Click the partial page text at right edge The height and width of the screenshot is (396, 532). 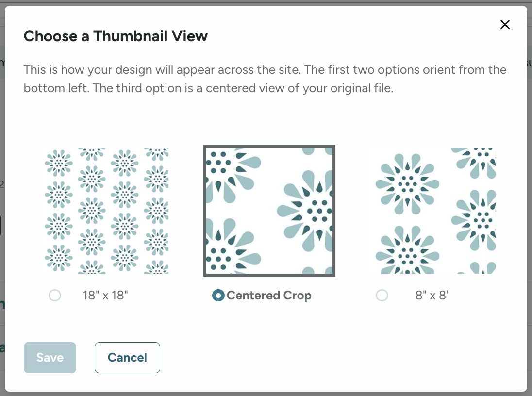click(529, 62)
